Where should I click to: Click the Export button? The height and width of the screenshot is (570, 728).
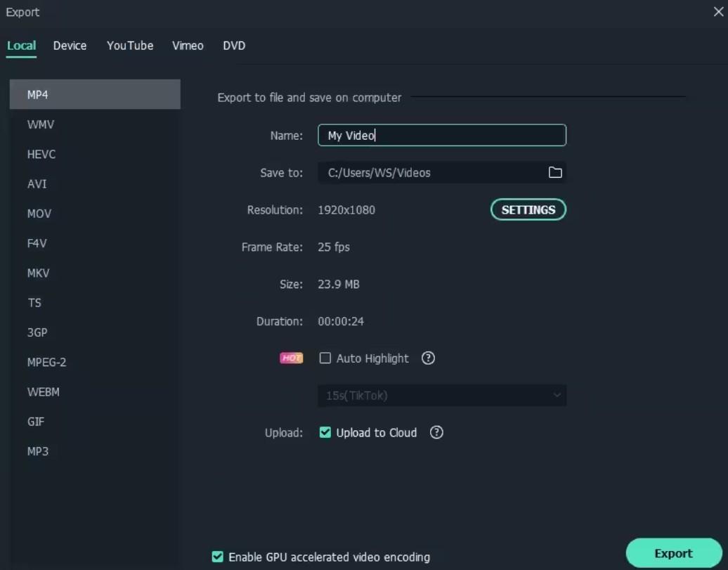pos(674,553)
